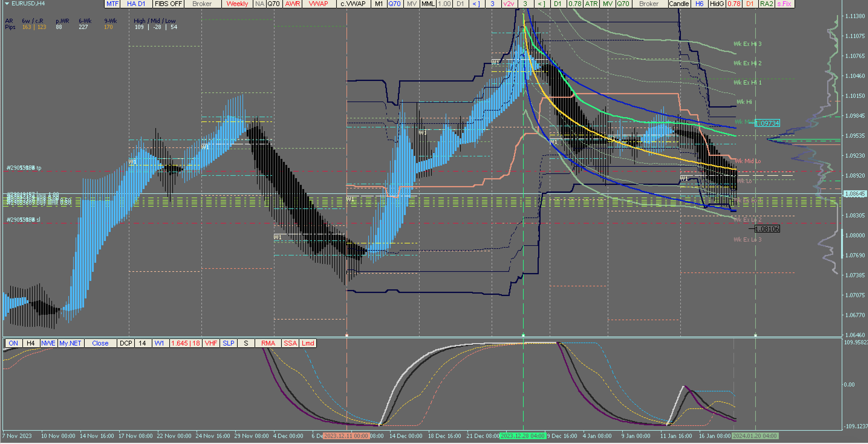
Task: Open the EURUSD,H4 chart dropdown arrow
Action: pyautogui.click(x=7, y=4)
